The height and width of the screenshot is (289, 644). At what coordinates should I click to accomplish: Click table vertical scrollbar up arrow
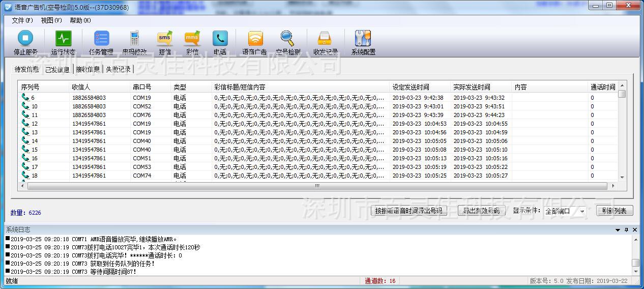click(x=622, y=85)
